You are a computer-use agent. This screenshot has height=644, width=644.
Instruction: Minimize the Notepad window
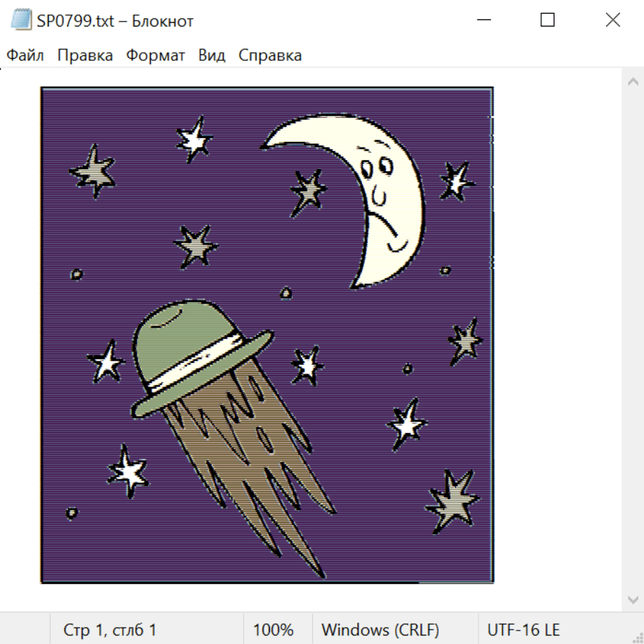[x=483, y=20]
